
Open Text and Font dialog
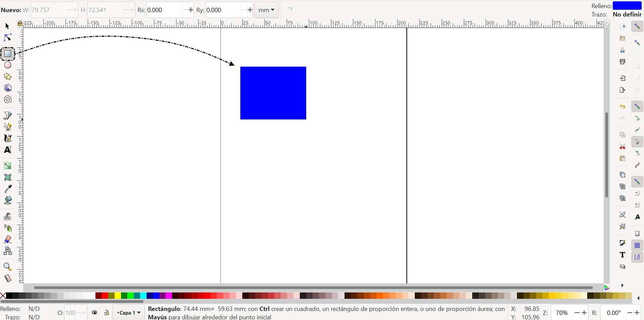622,255
